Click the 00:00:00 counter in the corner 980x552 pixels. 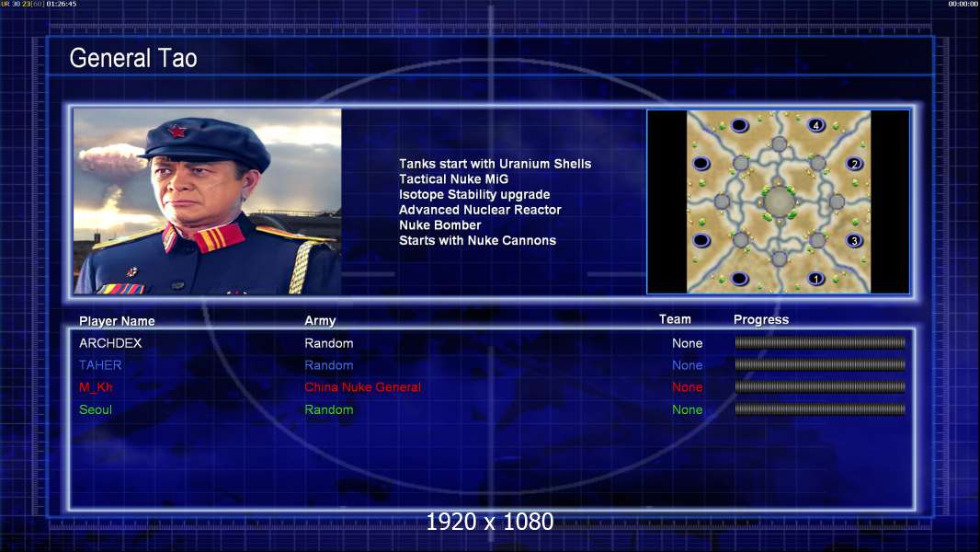963,4
